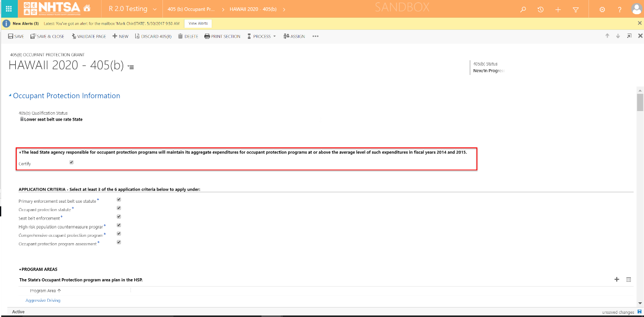Screen dimensions: 644x317
Task: Open HAWAII 2020 - 405(b) breadcrumb
Action: pos(253,9)
